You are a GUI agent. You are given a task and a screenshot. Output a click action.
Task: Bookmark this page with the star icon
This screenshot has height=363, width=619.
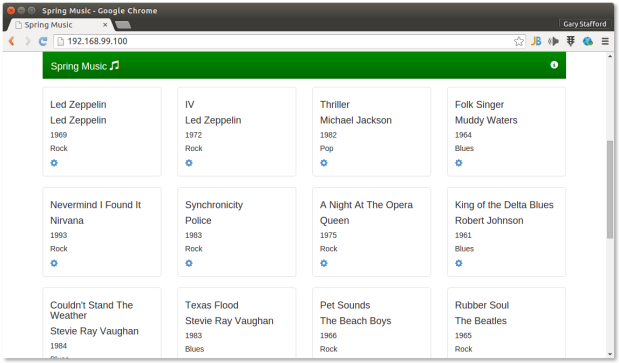519,41
